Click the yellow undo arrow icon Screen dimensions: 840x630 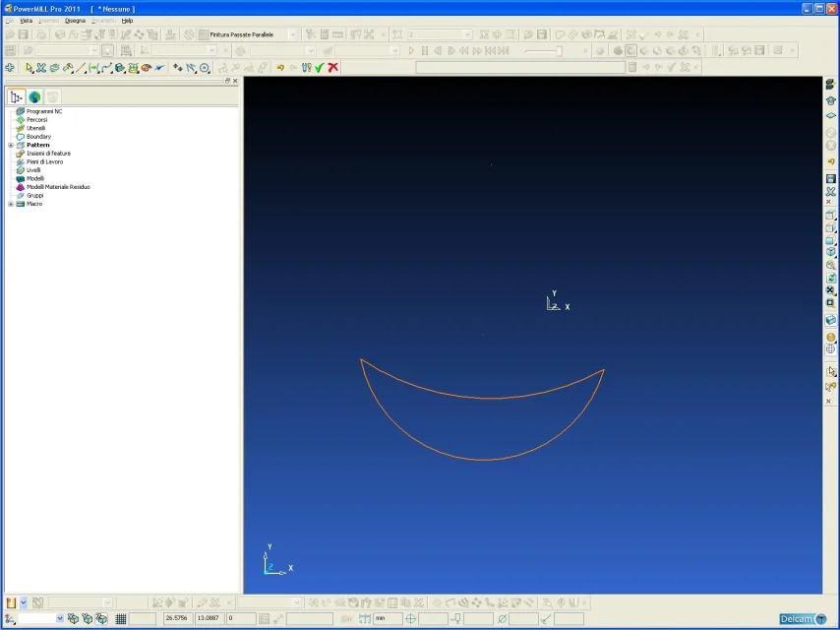pyautogui.click(x=280, y=68)
